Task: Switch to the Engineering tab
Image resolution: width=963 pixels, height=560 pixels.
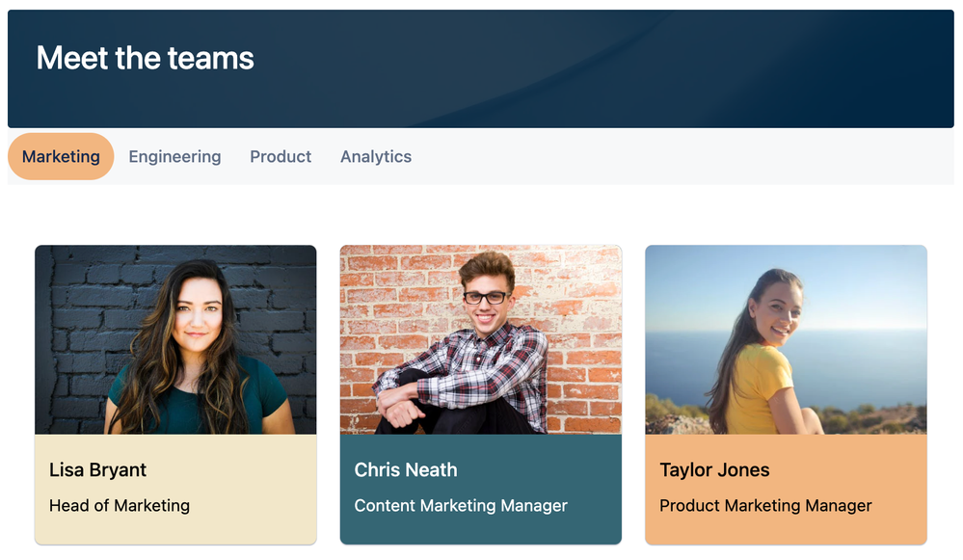Action: pyautogui.click(x=174, y=156)
